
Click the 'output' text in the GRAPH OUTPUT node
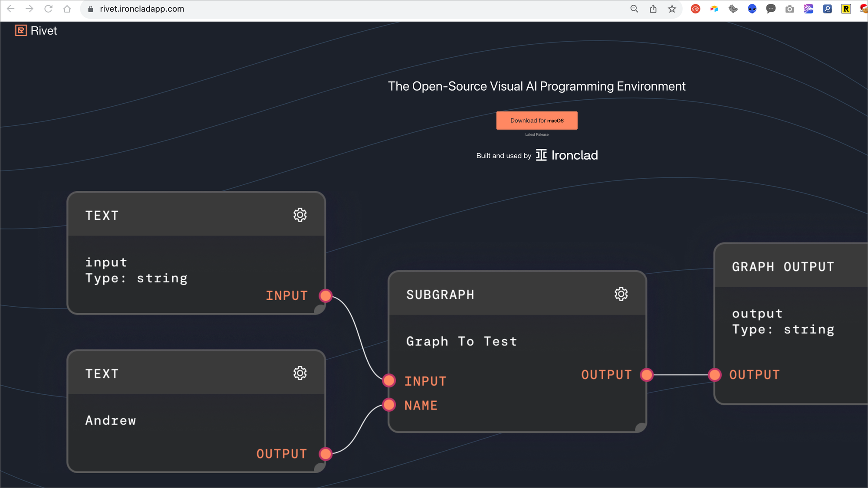pyautogui.click(x=757, y=313)
